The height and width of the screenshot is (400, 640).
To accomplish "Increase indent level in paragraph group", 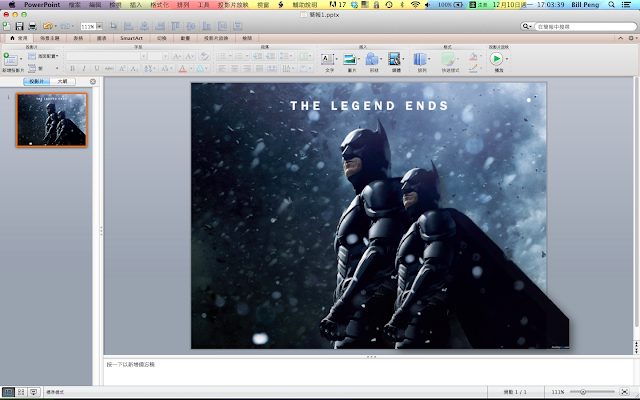I will point(270,56).
